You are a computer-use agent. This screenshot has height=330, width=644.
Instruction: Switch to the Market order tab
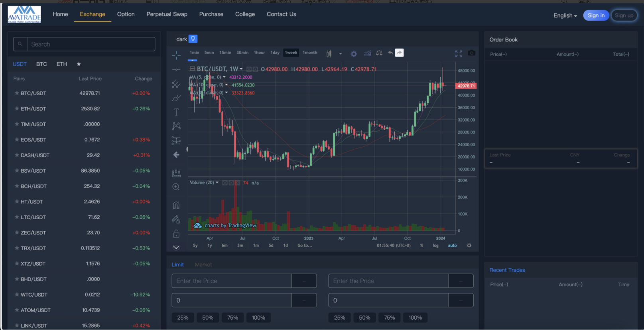[x=203, y=265]
